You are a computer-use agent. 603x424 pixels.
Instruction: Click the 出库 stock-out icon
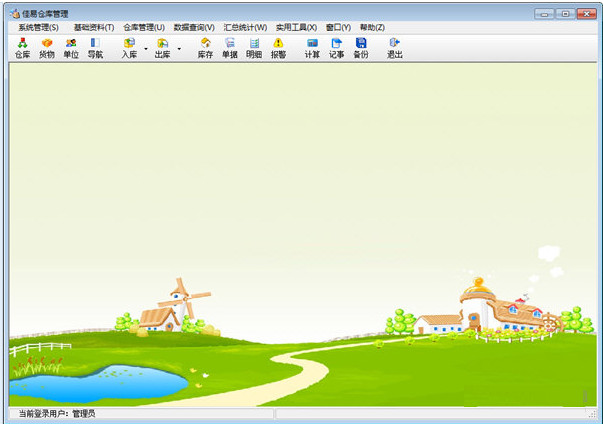tap(162, 48)
